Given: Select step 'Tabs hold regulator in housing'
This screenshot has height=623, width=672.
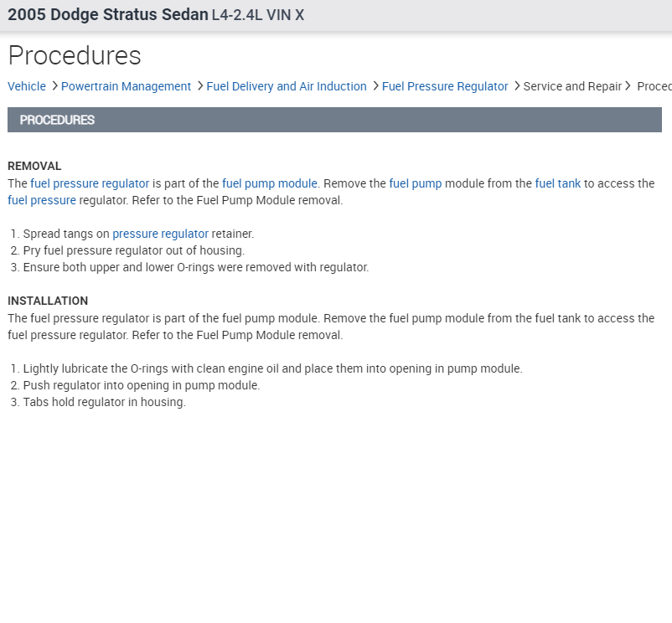Looking at the screenshot, I should [104, 402].
